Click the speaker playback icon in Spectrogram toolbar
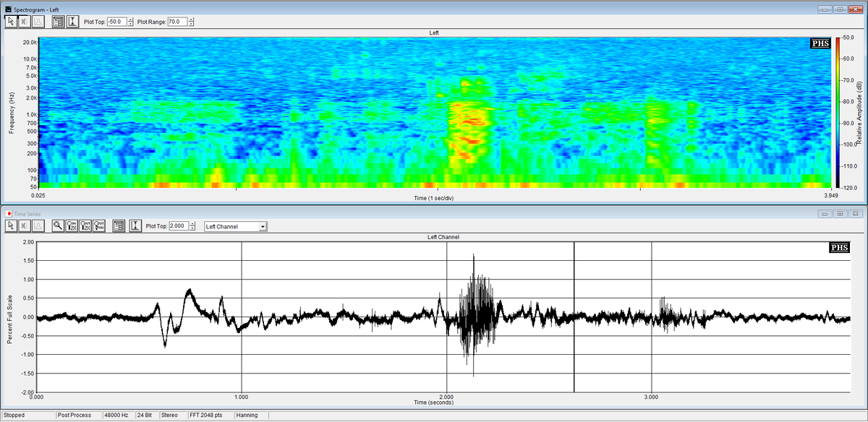The width and height of the screenshot is (868, 422). pos(24,22)
